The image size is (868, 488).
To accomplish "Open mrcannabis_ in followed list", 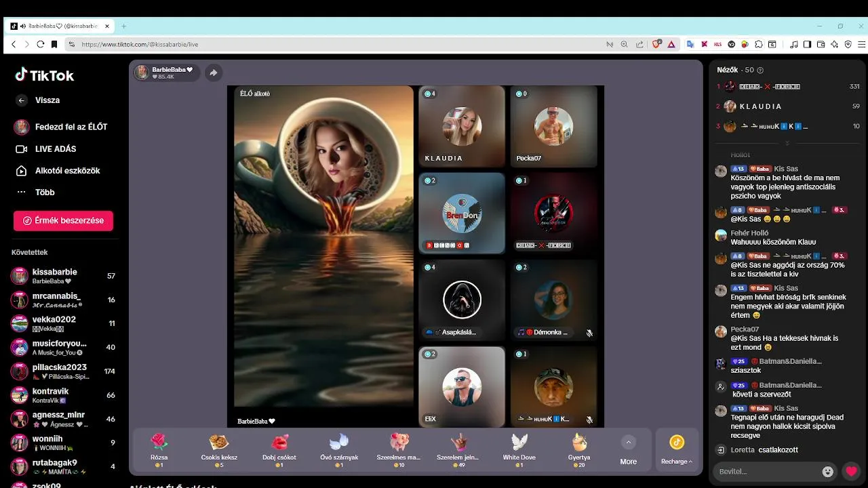I will (x=63, y=300).
